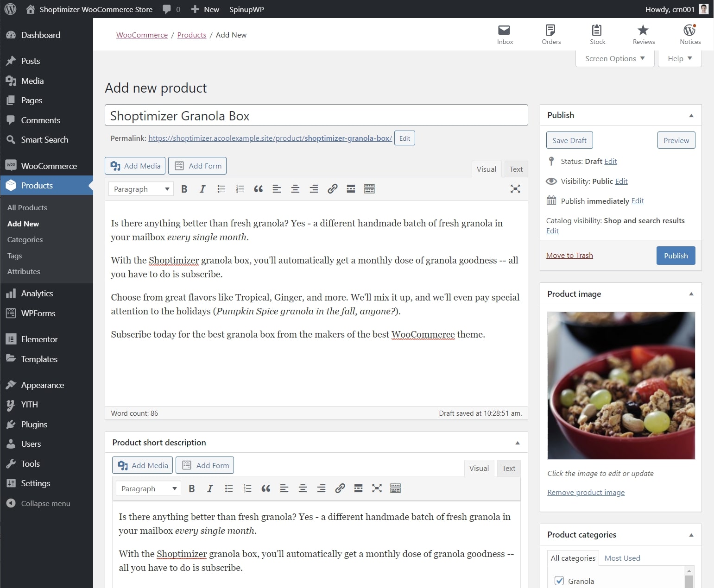This screenshot has width=714, height=588.
Task: Click Move to Trash link
Action: tap(569, 255)
